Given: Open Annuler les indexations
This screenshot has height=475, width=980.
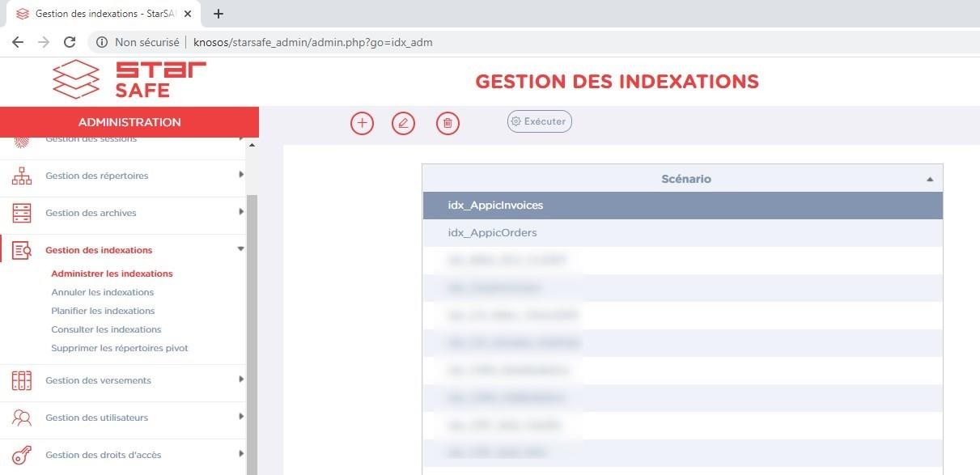Looking at the screenshot, I should (102, 292).
